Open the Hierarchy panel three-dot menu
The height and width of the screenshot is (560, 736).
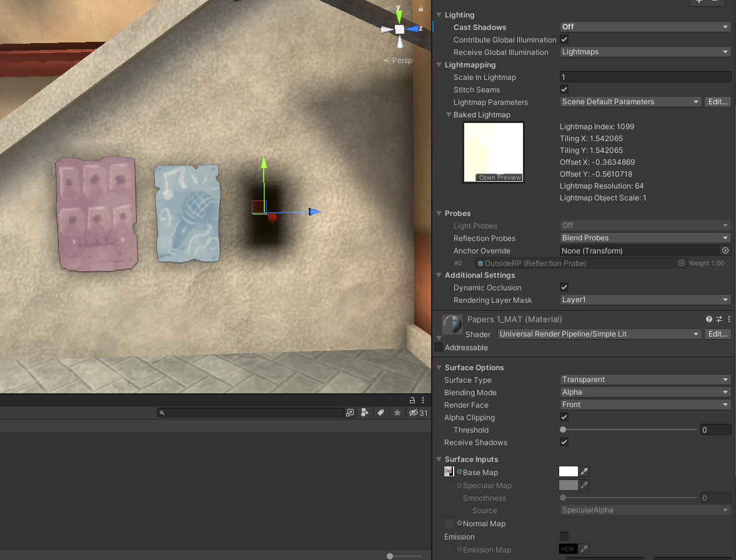tap(422, 400)
